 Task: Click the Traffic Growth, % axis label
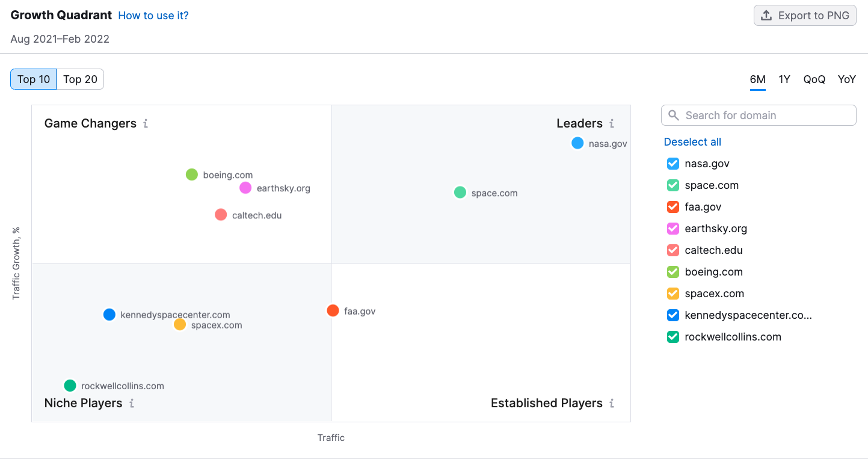[x=16, y=263]
